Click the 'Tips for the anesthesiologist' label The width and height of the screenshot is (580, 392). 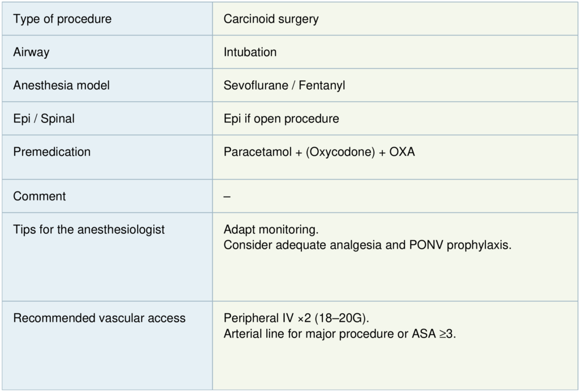tap(89, 229)
